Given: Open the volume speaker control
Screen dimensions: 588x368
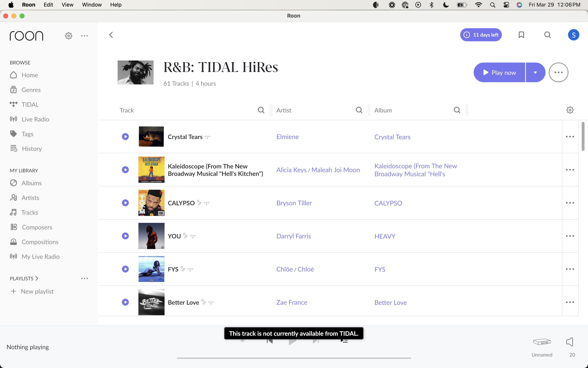Looking at the screenshot, I should [x=570, y=342].
